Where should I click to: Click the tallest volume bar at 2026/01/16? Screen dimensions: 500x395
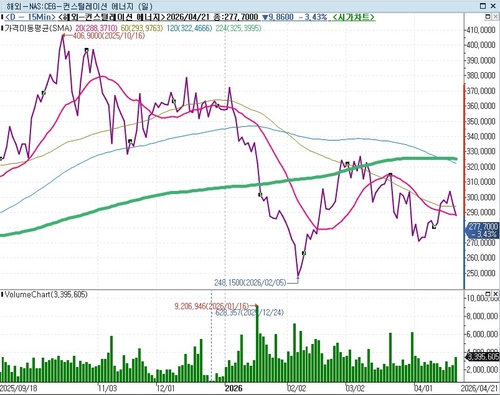[257, 344]
